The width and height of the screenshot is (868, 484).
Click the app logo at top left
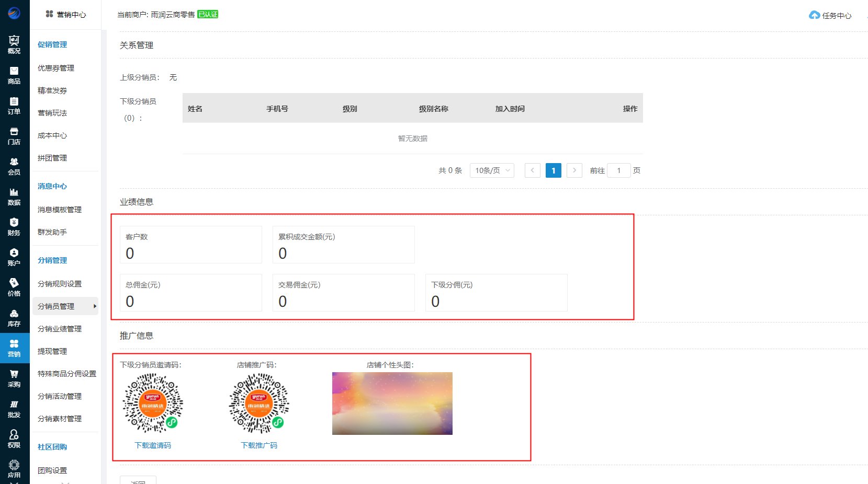tap(14, 13)
